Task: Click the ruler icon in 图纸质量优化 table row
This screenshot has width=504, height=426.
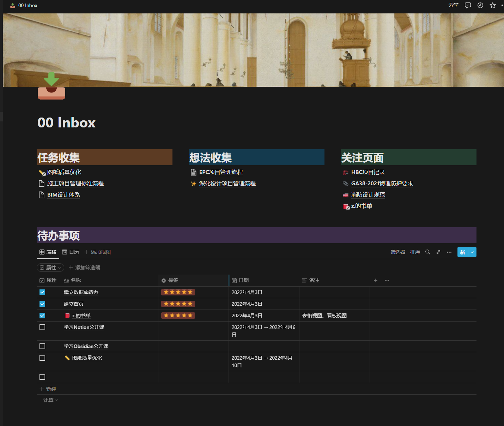Action: click(67, 358)
